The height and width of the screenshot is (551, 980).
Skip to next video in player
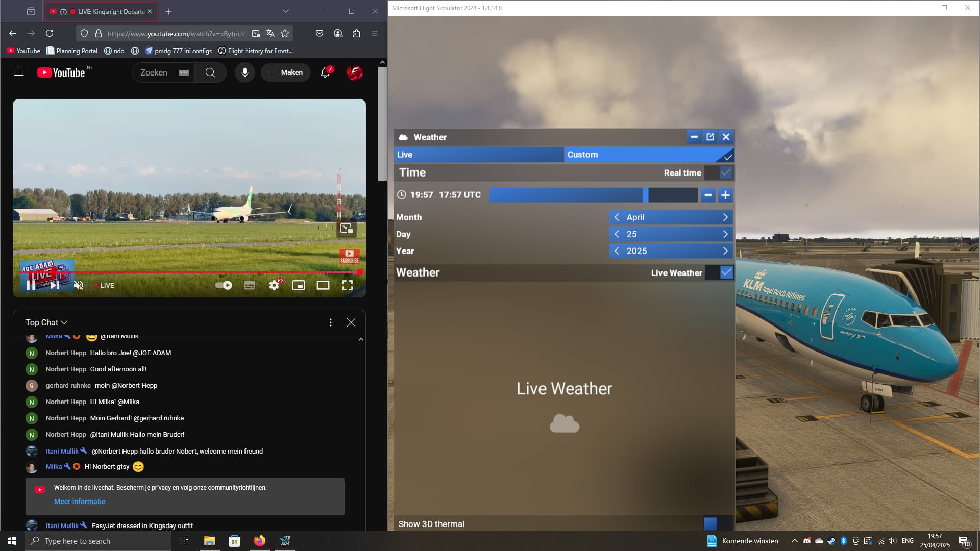[x=55, y=285]
